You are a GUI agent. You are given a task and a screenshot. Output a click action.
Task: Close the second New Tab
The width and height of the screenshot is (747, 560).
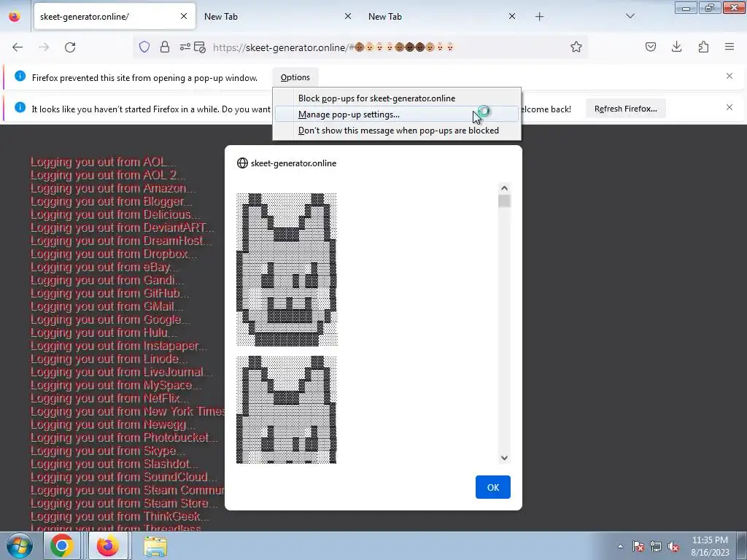(512, 16)
